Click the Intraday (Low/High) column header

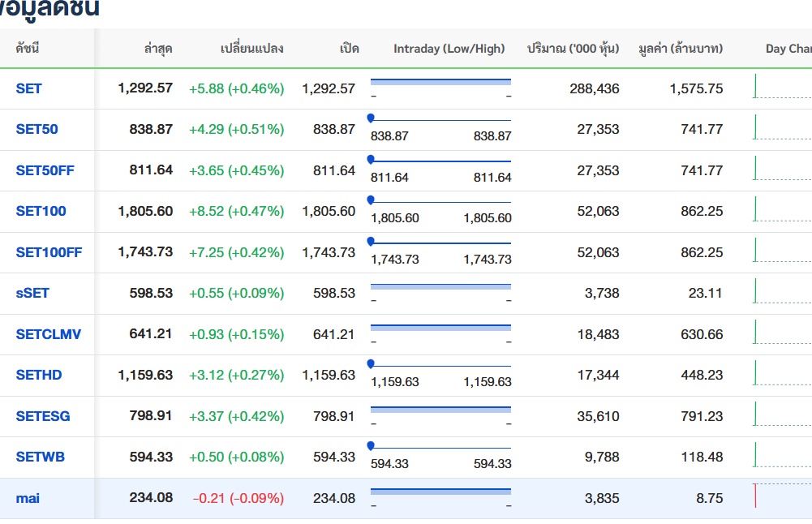coord(449,49)
